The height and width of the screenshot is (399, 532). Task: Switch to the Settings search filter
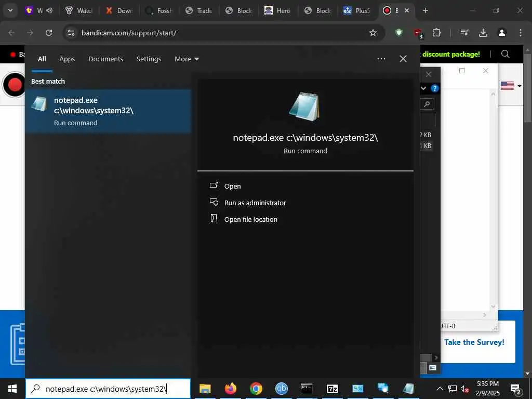click(x=149, y=59)
